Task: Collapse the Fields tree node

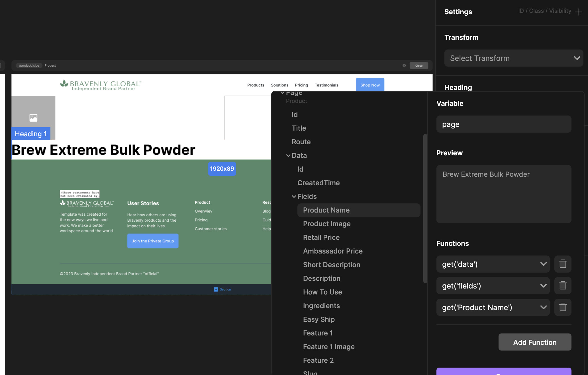Action: (x=294, y=197)
